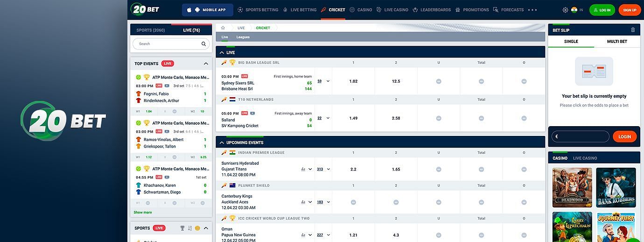The height and width of the screenshot is (242, 644).
Task: Select the Leagues sub-tab
Action: tap(243, 37)
